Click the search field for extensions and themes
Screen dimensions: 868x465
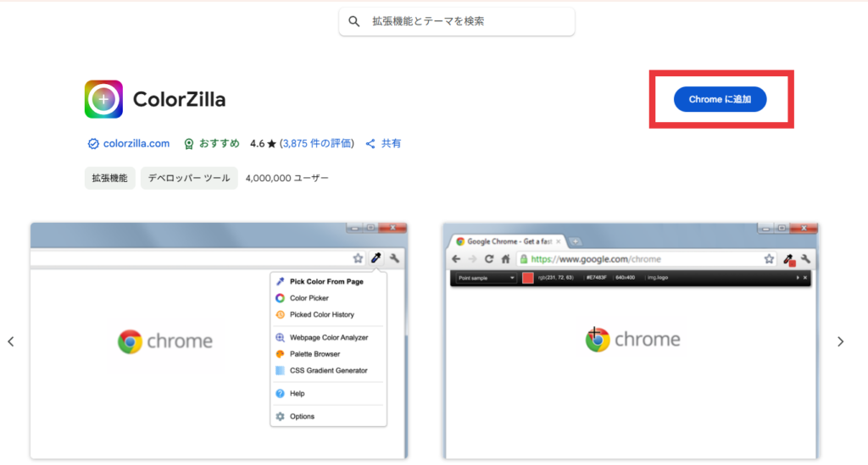tap(457, 21)
